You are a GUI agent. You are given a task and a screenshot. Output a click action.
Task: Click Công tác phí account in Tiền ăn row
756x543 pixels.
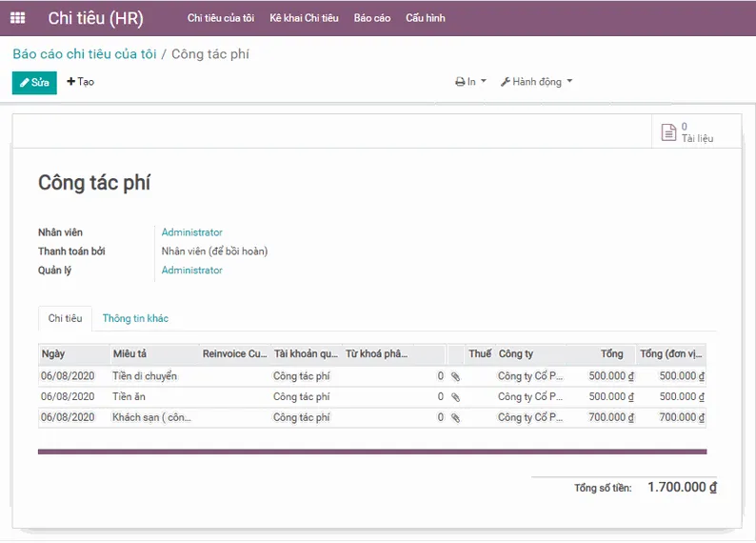(x=301, y=397)
